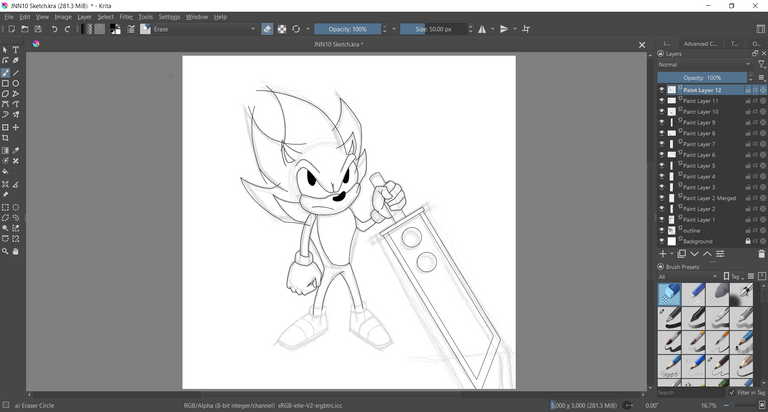Duplicate layer icon in Layers panel
This screenshot has height=412, width=768.
point(681,254)
